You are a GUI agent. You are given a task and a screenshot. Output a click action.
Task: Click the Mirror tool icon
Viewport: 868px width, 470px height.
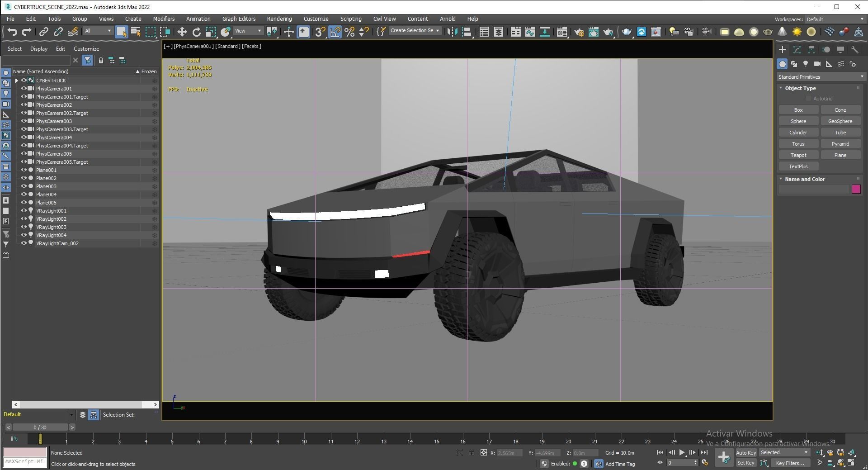pos(452,32)
